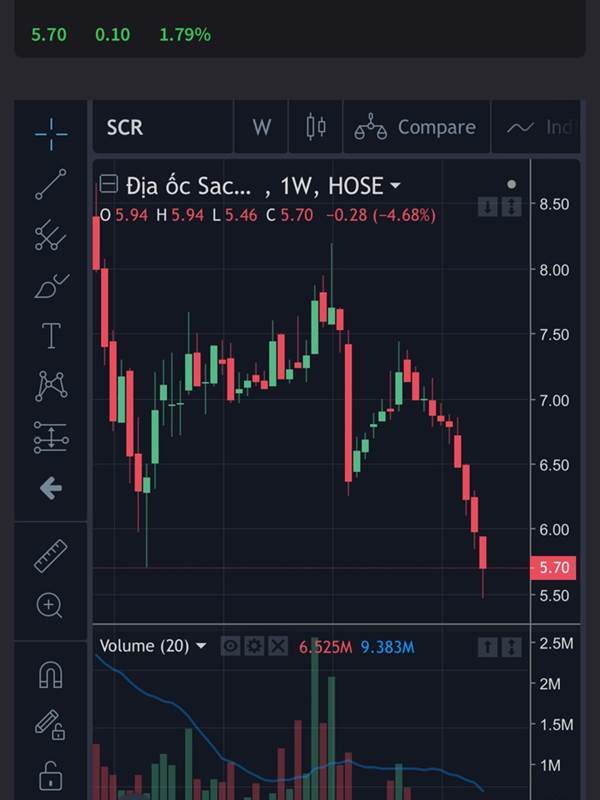Hide the Volume indicator with eye icon

(x=230, y=646)
